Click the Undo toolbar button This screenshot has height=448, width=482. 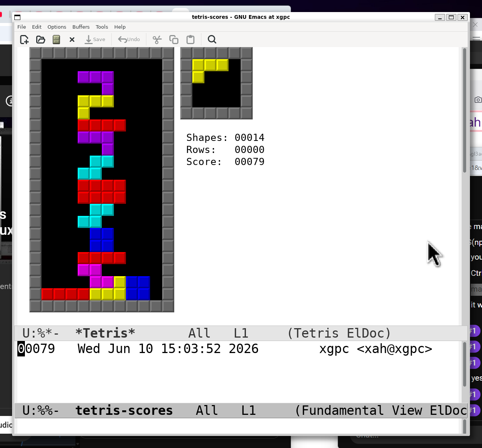(129, 40)
